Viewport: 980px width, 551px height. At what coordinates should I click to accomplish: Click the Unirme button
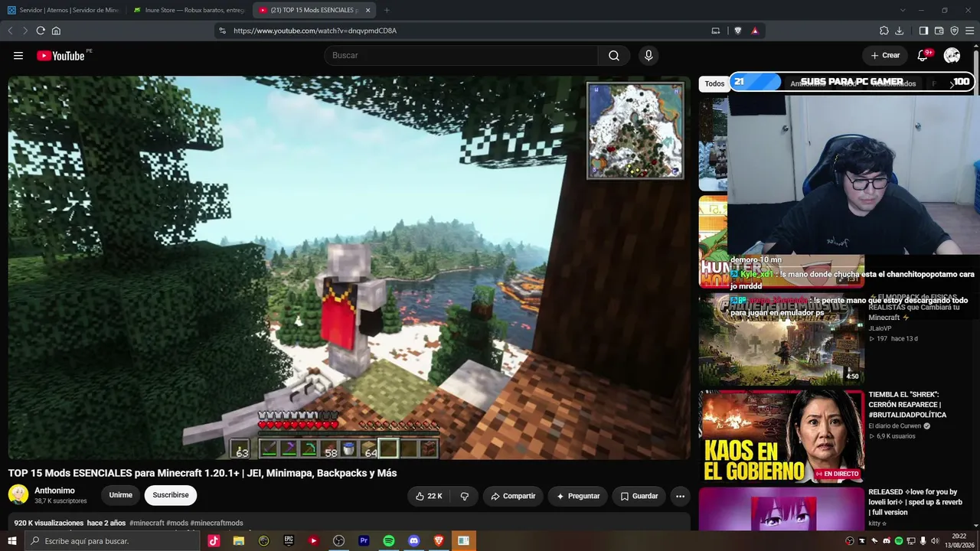tap(121, 495)
